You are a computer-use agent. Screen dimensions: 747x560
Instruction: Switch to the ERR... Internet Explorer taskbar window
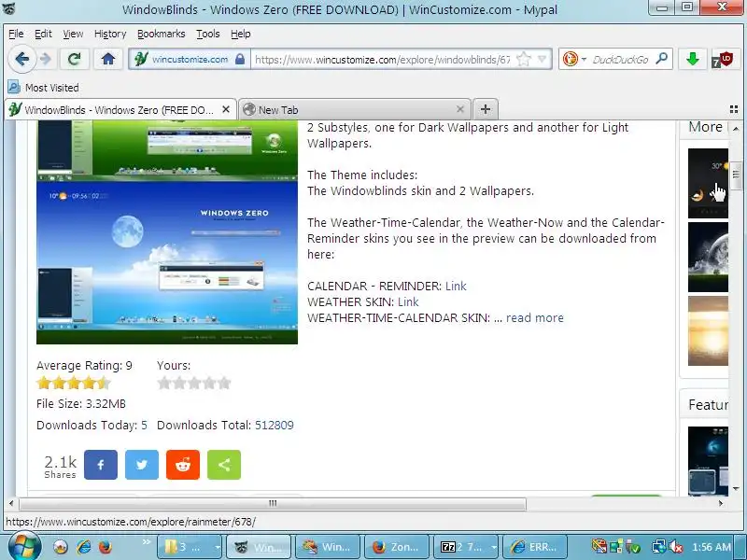[535, 547]
